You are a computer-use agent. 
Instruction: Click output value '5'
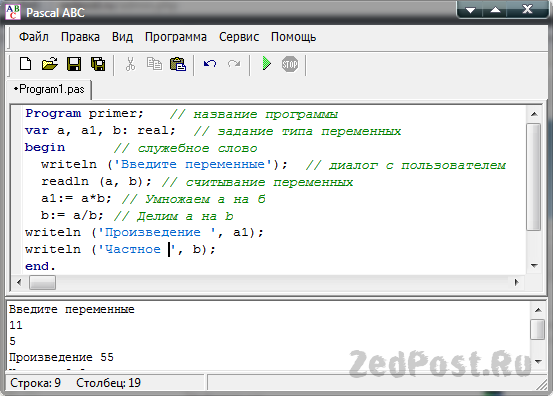pos(12,341)
